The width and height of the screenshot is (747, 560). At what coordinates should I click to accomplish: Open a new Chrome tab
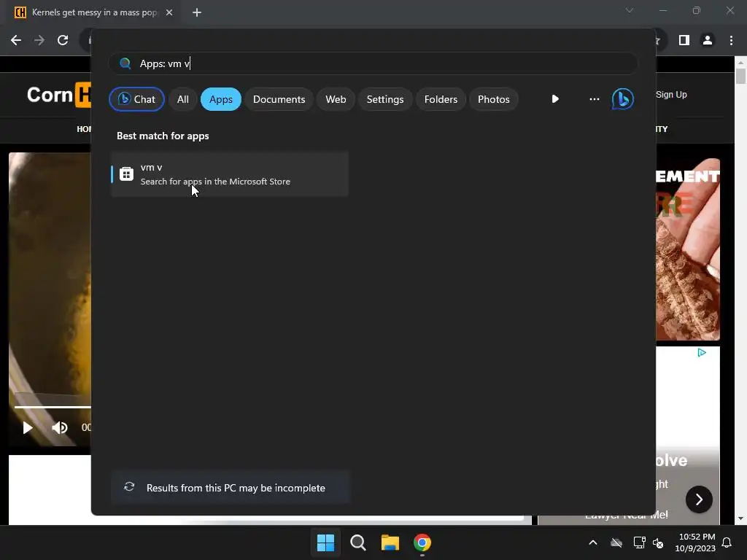tap(197, 12)
